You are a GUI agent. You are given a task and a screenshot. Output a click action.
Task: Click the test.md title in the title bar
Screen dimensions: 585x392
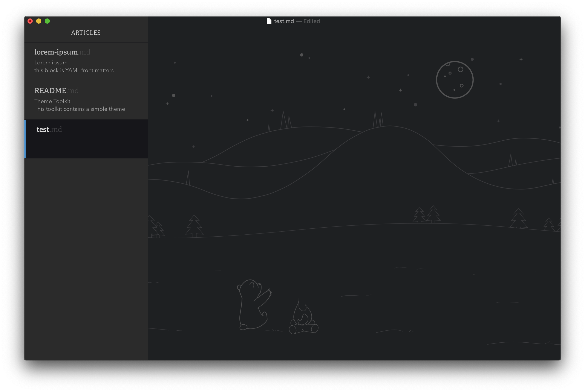point(284,21)
